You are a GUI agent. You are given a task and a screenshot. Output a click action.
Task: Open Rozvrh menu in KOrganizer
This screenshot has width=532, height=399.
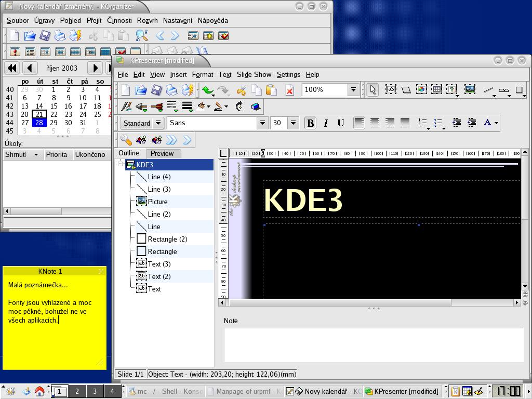point(147,20)
